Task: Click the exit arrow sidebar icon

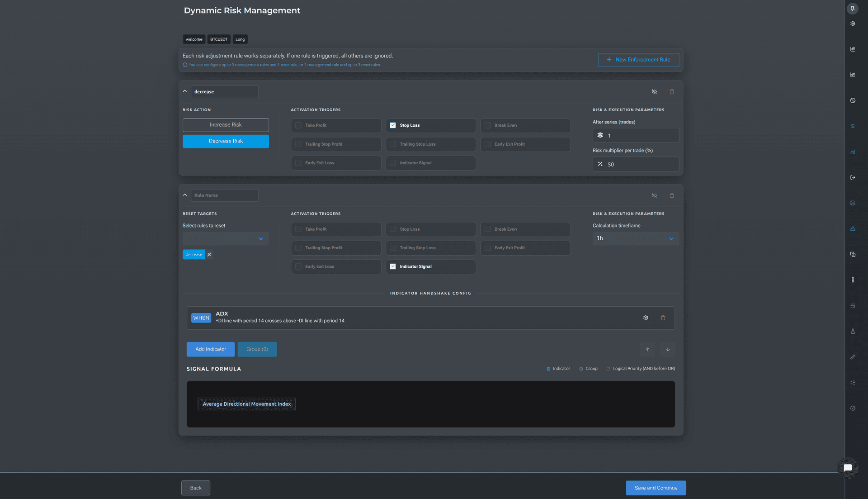Action: click(x=853, y=177)
